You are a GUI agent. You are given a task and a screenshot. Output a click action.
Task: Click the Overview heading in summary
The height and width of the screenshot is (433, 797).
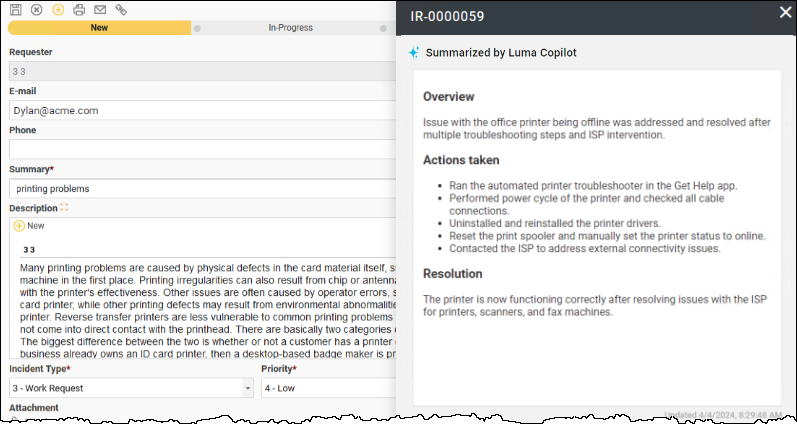(x=448, y=97)
